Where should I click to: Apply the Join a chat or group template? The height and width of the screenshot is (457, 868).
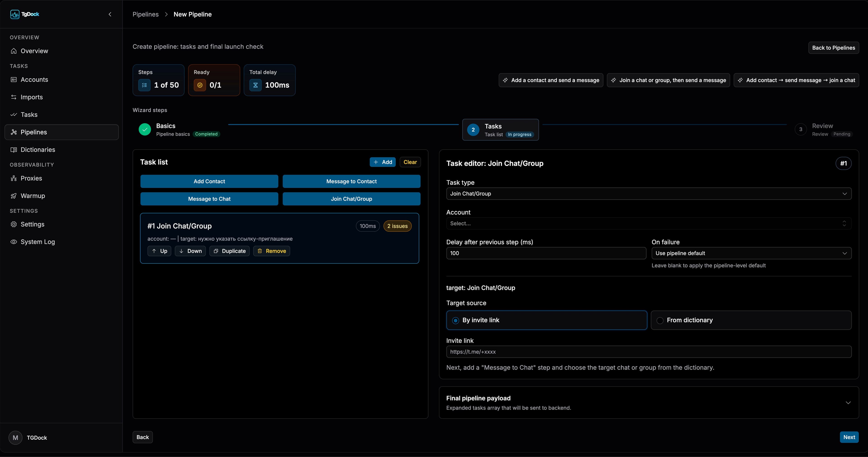pyautogui.click(x=669, y=80)
